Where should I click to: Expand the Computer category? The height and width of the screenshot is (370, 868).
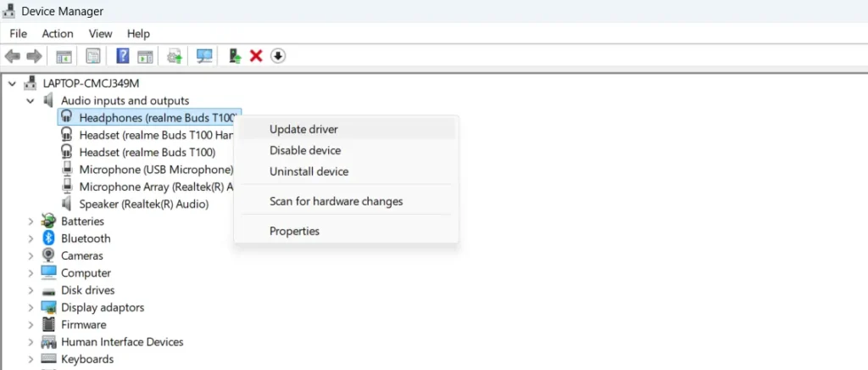coord(31,273)
